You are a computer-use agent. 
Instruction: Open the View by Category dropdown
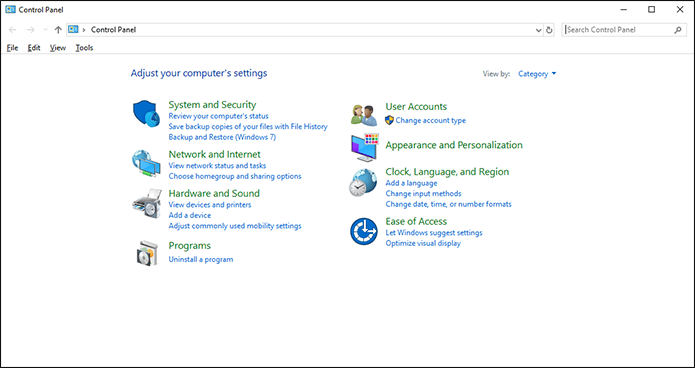[x=537, y=74]
